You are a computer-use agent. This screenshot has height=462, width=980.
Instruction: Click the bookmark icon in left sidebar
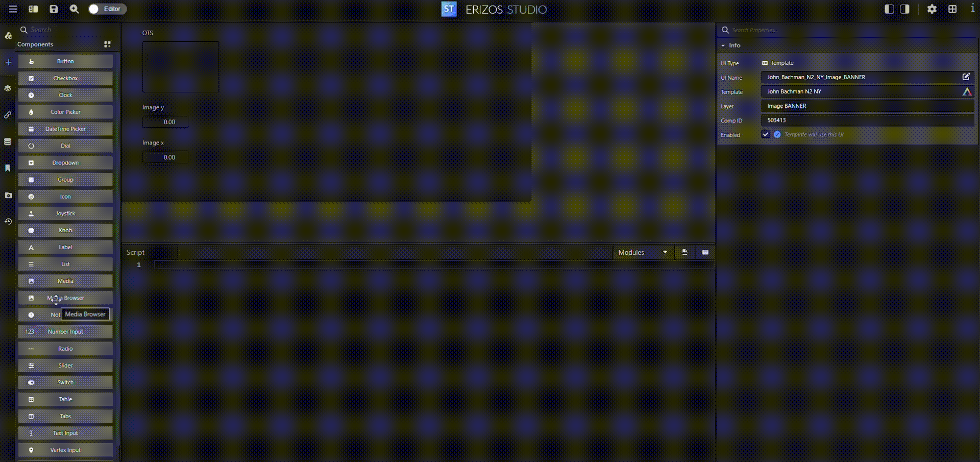(8, 168)
